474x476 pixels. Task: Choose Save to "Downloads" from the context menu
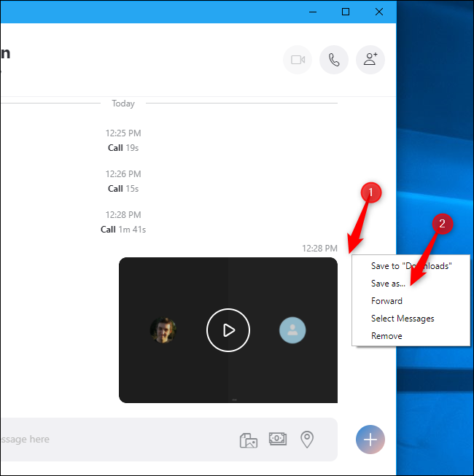(x=411, y=266)
